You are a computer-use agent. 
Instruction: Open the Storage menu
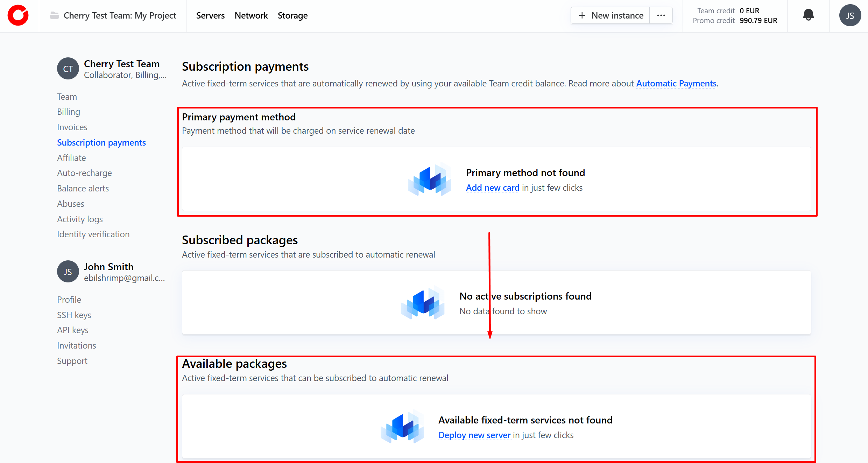tap(292, 15)
